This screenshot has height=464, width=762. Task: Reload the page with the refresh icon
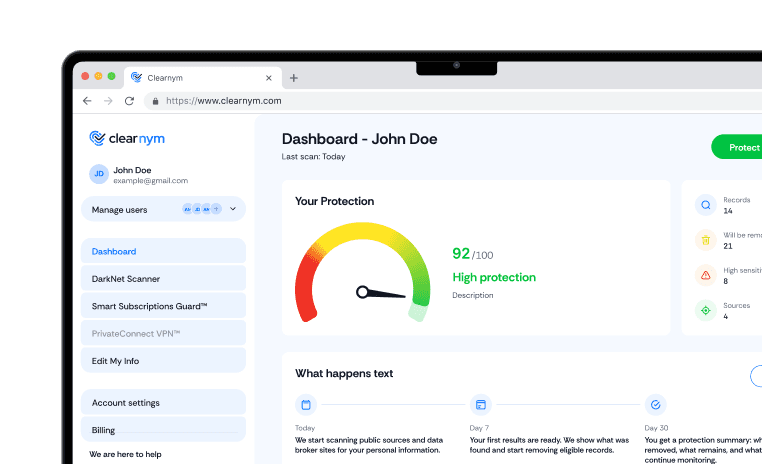click(129, 101)
